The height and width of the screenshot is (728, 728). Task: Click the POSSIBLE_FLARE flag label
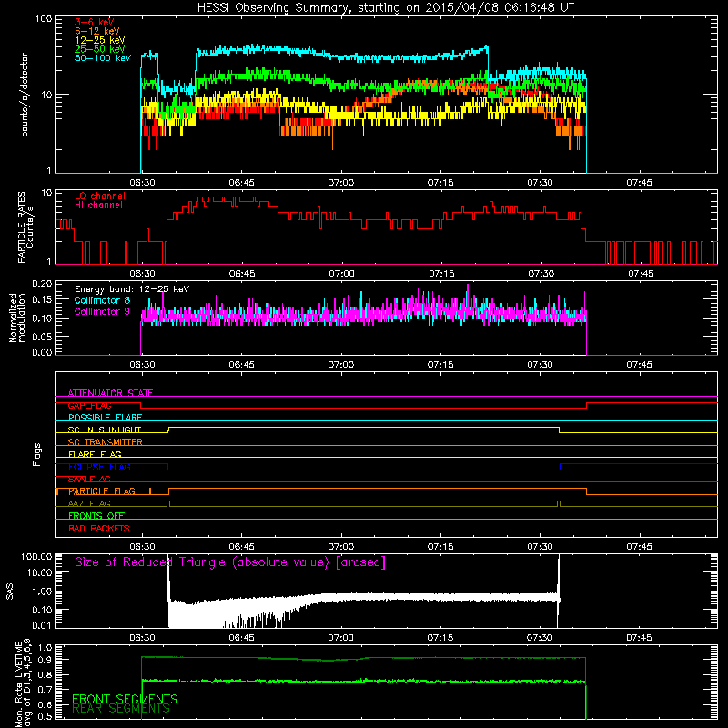click(105, 418)
